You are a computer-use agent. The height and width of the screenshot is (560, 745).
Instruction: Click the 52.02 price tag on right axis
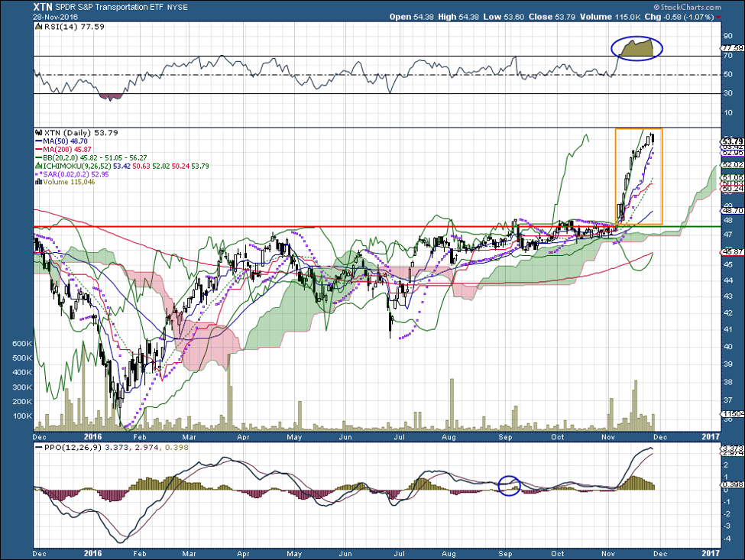[x=732, y=165]
